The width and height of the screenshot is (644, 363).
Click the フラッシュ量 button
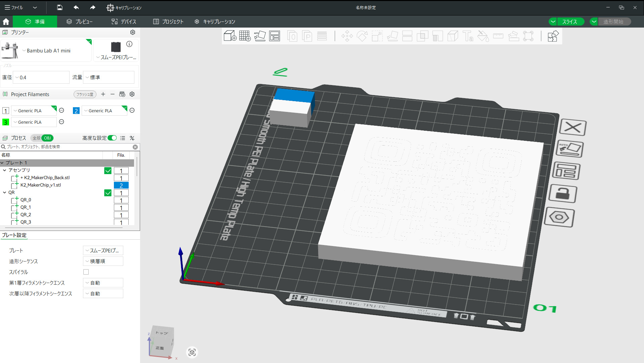(x=85, y=94)
